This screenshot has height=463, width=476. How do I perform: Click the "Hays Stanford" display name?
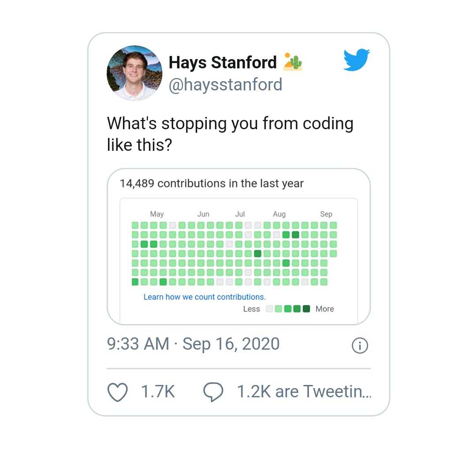tap(223, 63)
